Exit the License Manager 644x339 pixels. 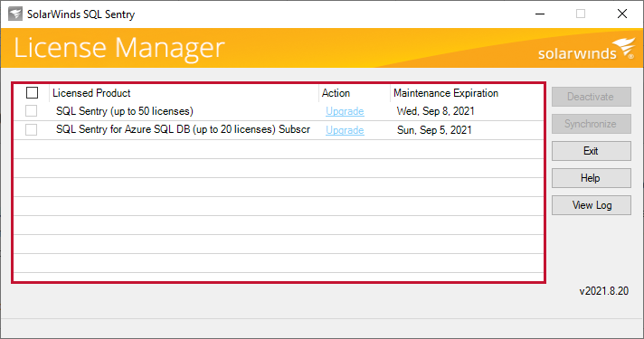click(591, 151)
